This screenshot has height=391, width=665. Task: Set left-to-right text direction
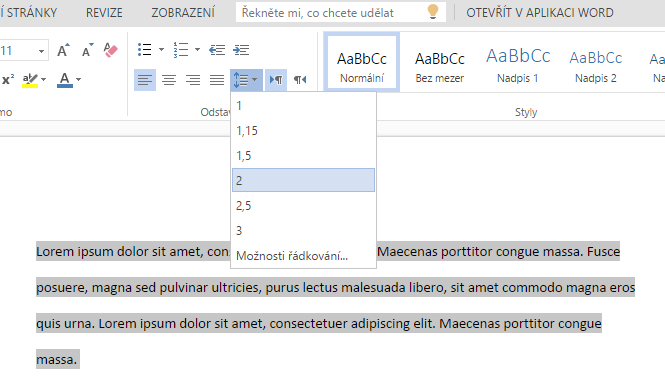click(x=276, y=80)
